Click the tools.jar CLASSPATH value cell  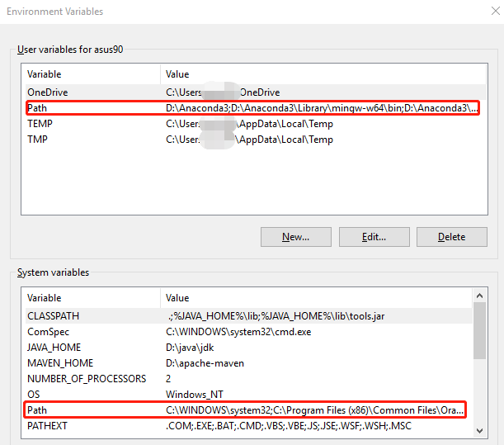276,316
